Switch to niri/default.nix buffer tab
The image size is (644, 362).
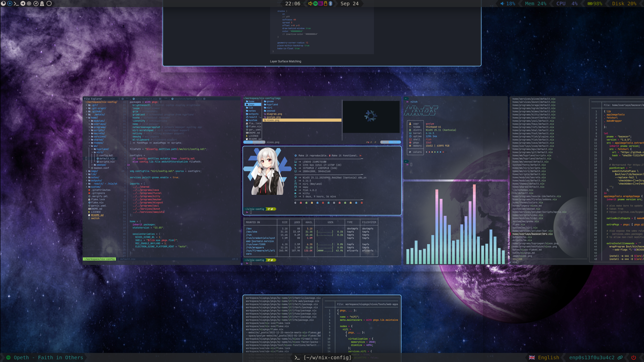146,99
